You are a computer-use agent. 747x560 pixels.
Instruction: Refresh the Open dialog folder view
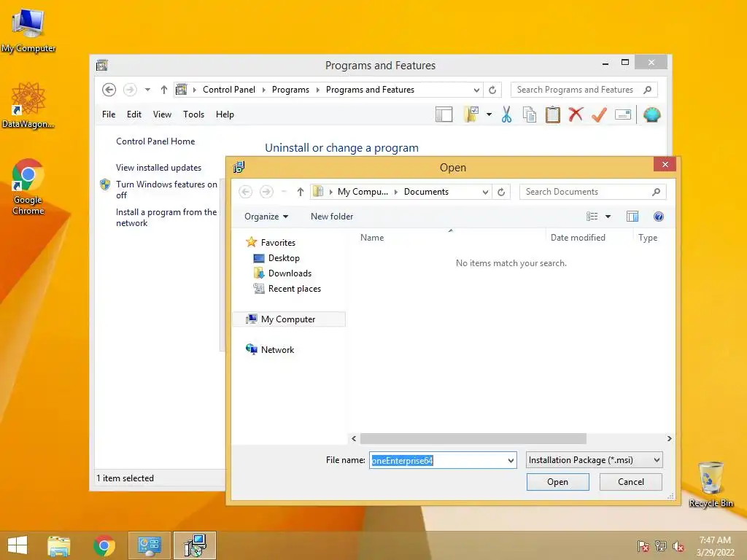tap(501, 192)
